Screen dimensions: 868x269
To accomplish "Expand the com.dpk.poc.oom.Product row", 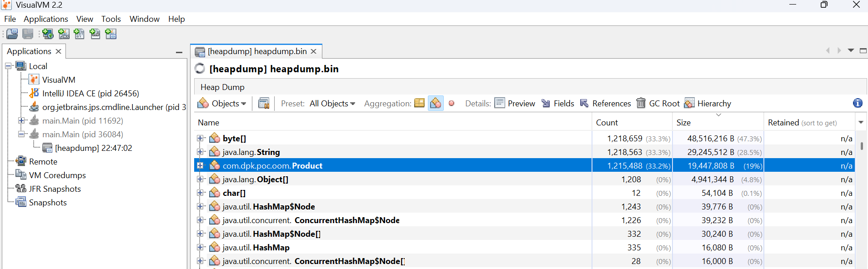I will [200, 166].
